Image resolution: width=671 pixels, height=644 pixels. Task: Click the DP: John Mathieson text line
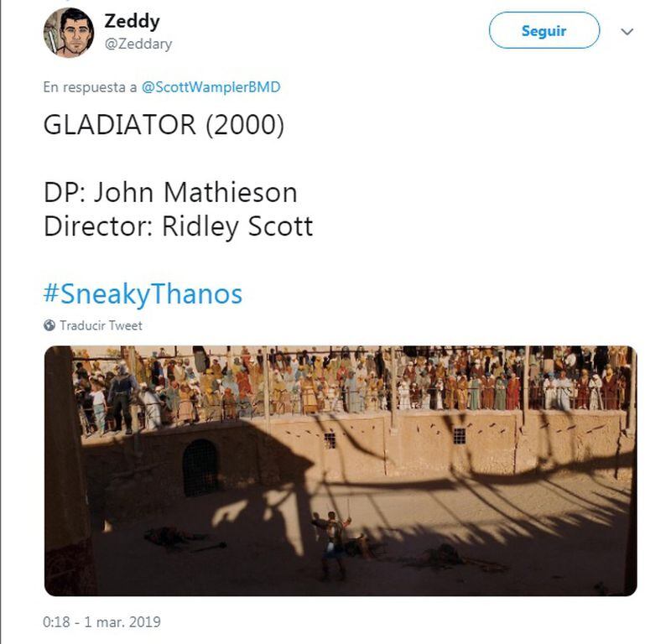[170, 192]
